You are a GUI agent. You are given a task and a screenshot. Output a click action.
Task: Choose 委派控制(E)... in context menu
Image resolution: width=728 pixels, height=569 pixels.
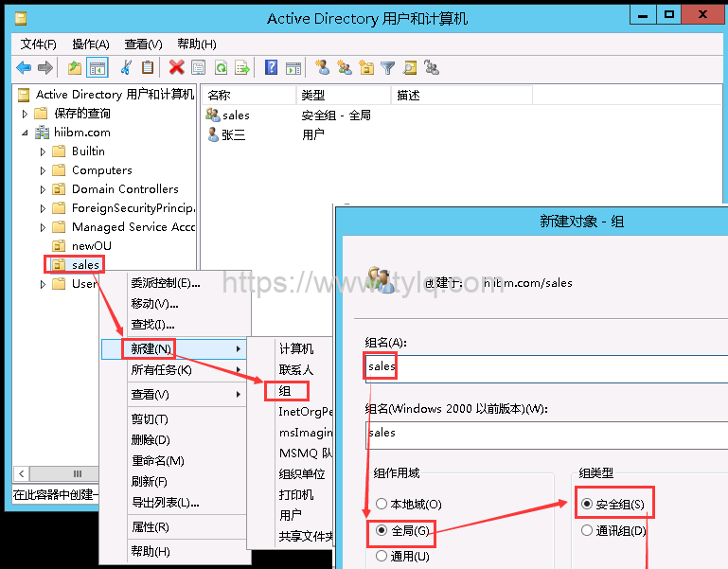point(166,283)
